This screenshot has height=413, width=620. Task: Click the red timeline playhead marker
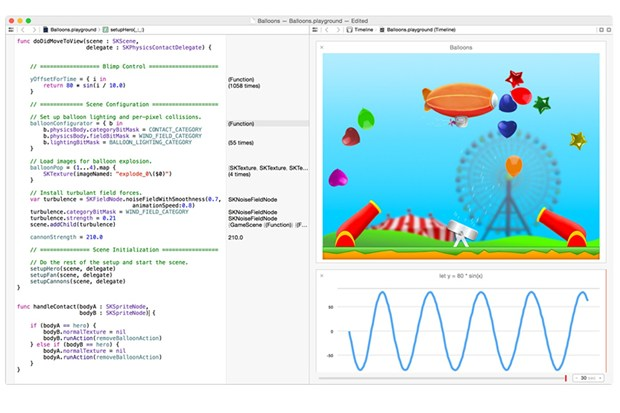(566, 378)
